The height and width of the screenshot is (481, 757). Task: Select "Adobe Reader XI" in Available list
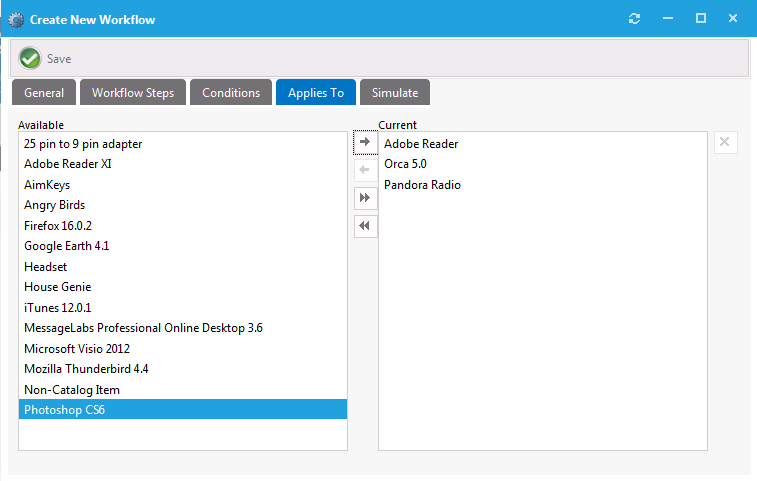pos(182,164)
